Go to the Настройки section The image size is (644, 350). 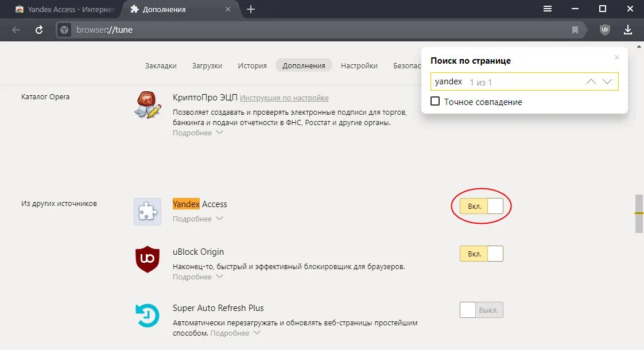pos(359,66)
